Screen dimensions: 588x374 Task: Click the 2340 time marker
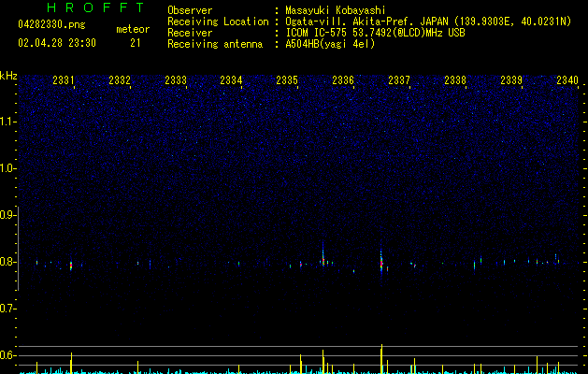tap(567, 80)
